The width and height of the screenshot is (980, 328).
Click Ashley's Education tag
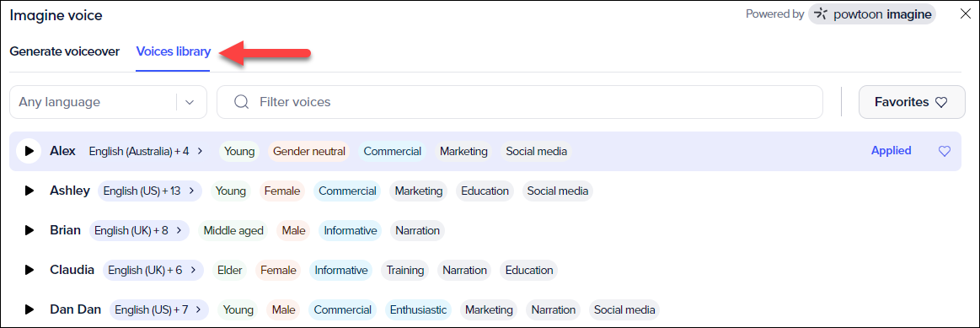click(x=485, y=191)
